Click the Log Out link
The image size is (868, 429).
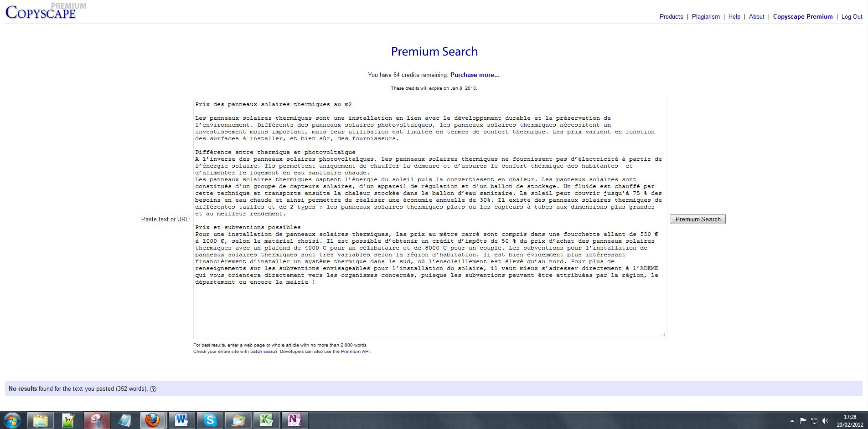click(x=852, y=16)
